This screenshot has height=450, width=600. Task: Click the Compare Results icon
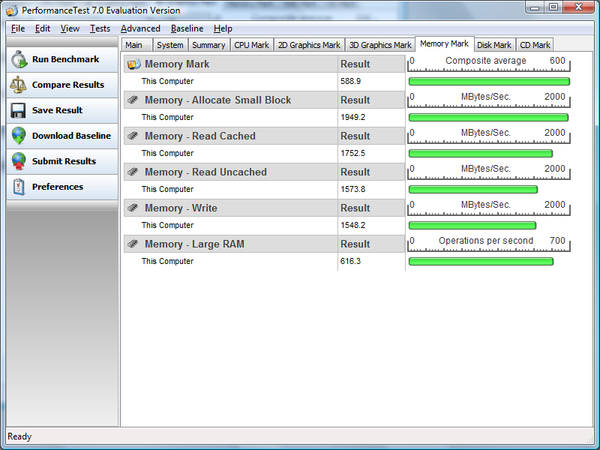(x=18, y=85)
